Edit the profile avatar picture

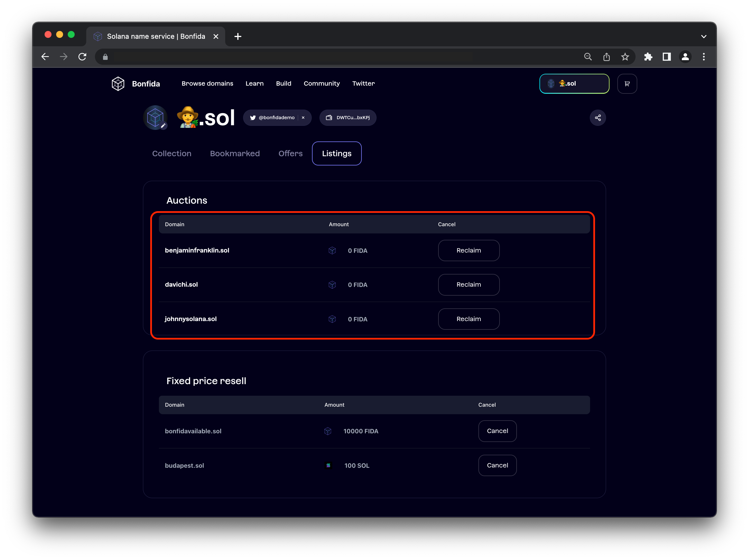click(163, 126)
